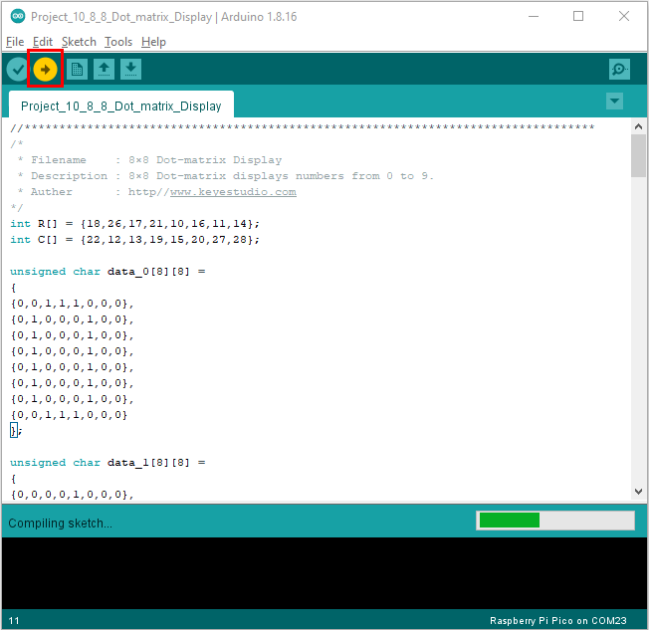Open the www.keyestudio.com link in comment
650x631 pixels.
(x=233, y=192)
